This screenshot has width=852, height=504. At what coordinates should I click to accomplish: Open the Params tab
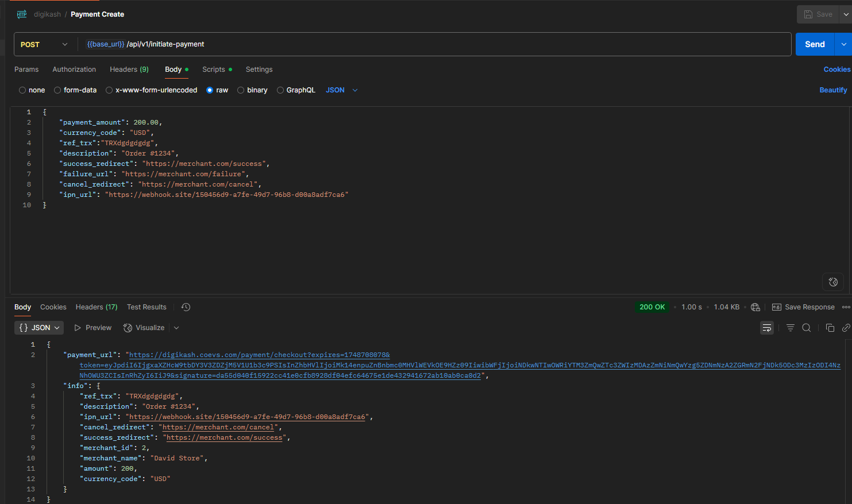point(26,69)
